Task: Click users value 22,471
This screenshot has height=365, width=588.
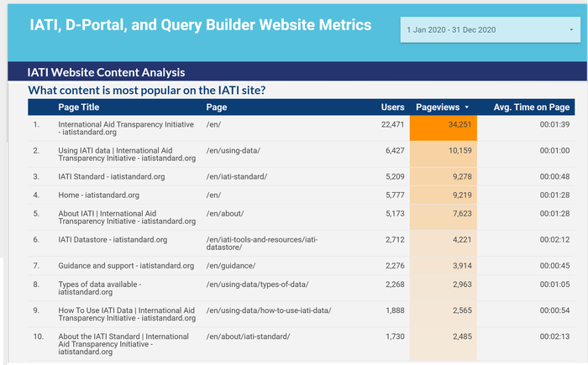Action: click(392, 124)
